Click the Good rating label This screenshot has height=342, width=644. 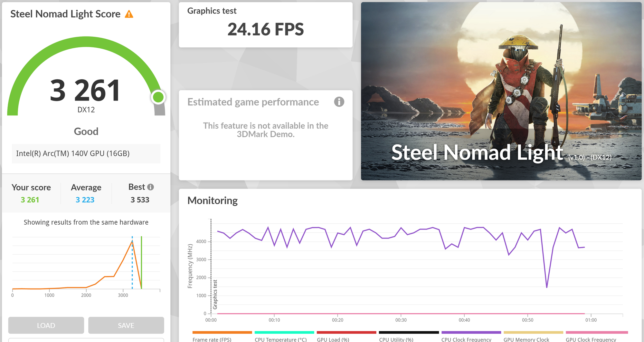coord(86,132)
